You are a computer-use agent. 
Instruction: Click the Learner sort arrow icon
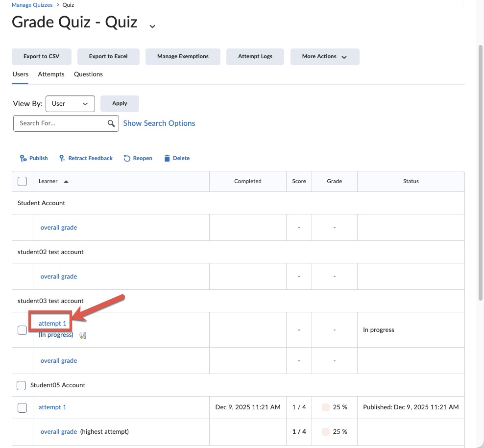pyautogui.click(x=66, y=182)
